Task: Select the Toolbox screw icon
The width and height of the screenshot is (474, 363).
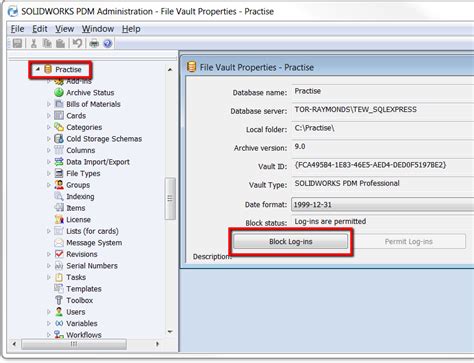Action: tap(59, 300)
